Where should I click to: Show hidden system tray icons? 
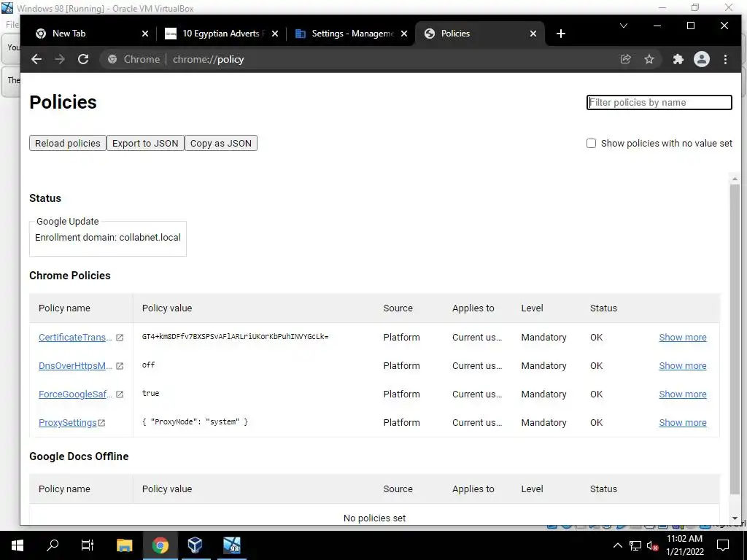[x=617, y=545]
